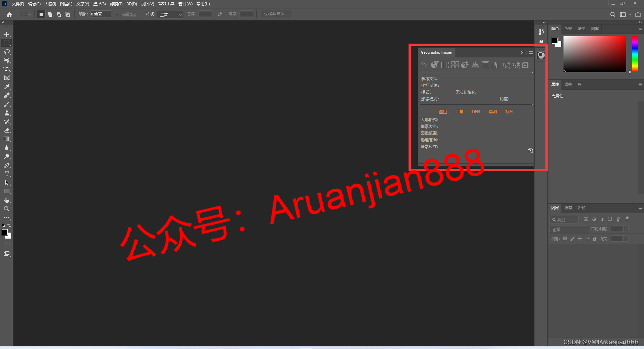Click the crosshair georeference icon in Geographic Imager
Screen dimensions: 644x349
425,65
